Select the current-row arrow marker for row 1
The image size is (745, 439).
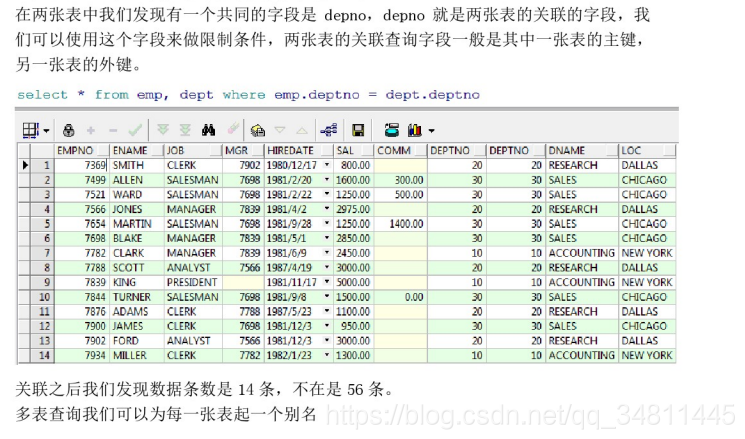[25, 165]
